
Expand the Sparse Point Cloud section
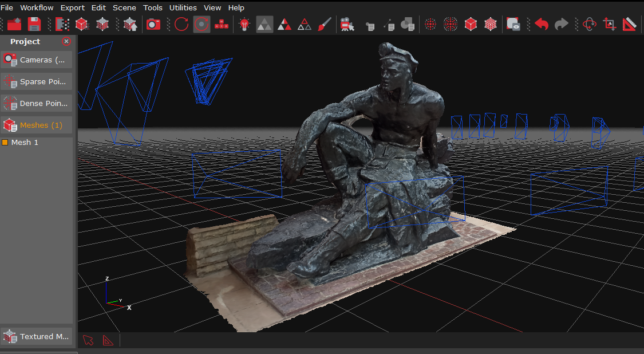point(37,81)
